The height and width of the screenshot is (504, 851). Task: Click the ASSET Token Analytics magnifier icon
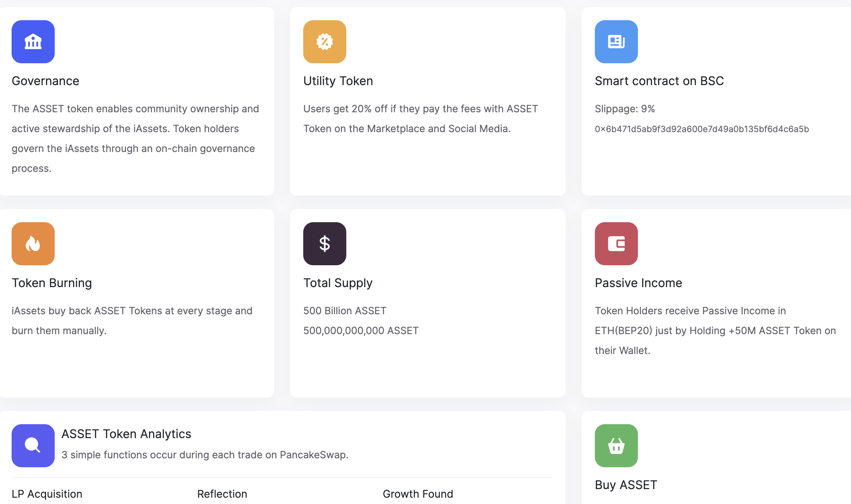click(x=33, y=446)
